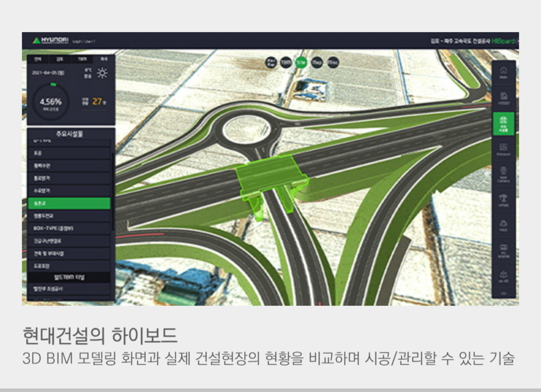Image resolution: width=541 pixels, height=392 pixels.
Task: Select the 도로포장 list row
Action: [x=69, y=266]
